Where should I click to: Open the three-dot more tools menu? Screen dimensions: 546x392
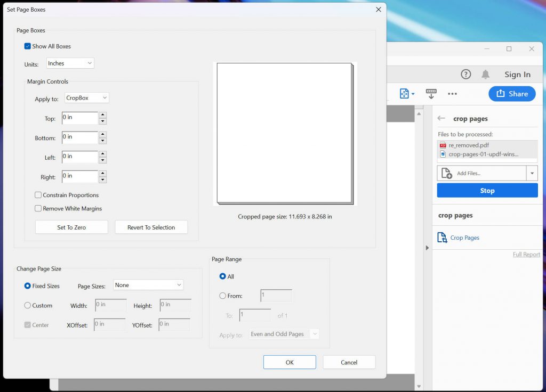tap(452, 94)
